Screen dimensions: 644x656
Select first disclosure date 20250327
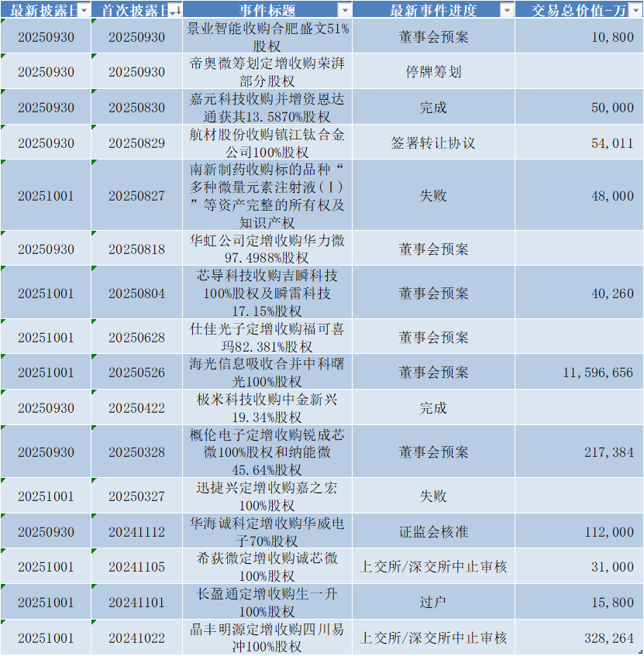click(x=136, y=496)
